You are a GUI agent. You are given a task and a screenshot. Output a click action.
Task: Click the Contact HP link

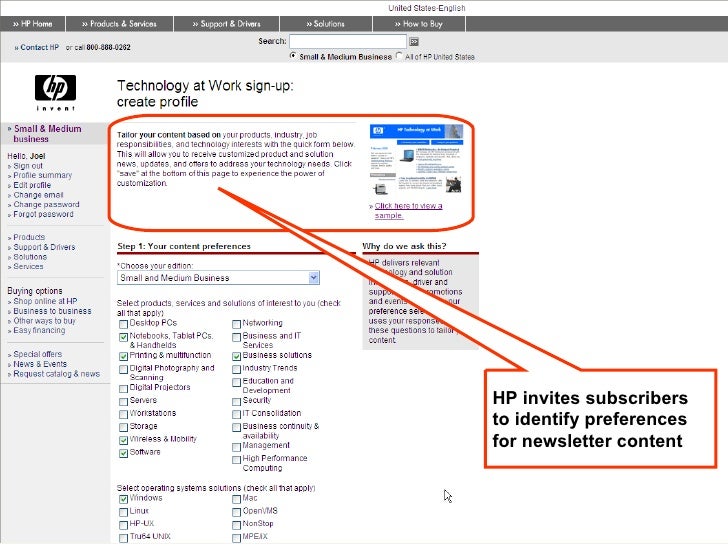37,47
